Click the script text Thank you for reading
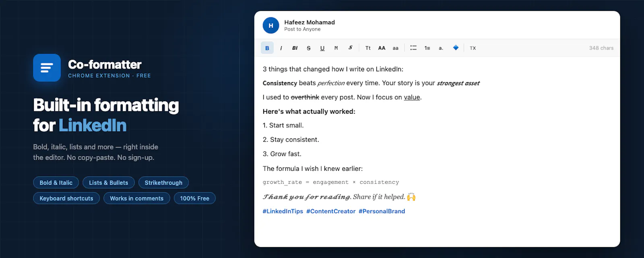Viewport: 644px width, 258px height. pos(307,197)
